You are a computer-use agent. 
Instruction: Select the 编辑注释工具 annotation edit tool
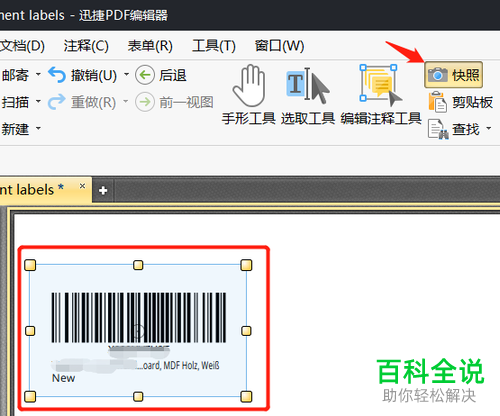click(381, 95)
